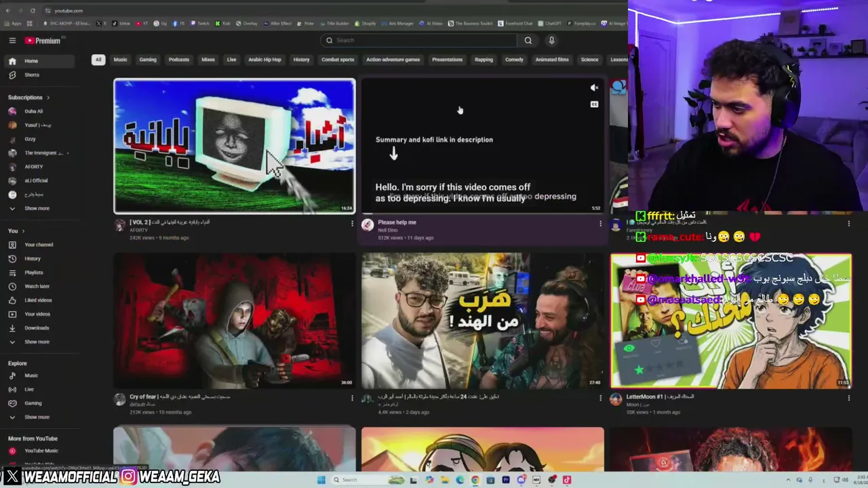Viewport: 868px width, 488px height.
Task: Select the Gaming filter chip
Action: click(148, 60)
